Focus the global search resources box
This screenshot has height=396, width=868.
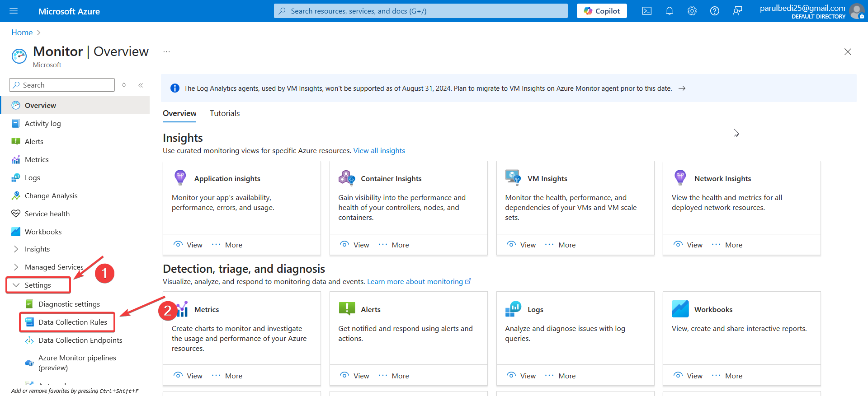pos(420,11)
